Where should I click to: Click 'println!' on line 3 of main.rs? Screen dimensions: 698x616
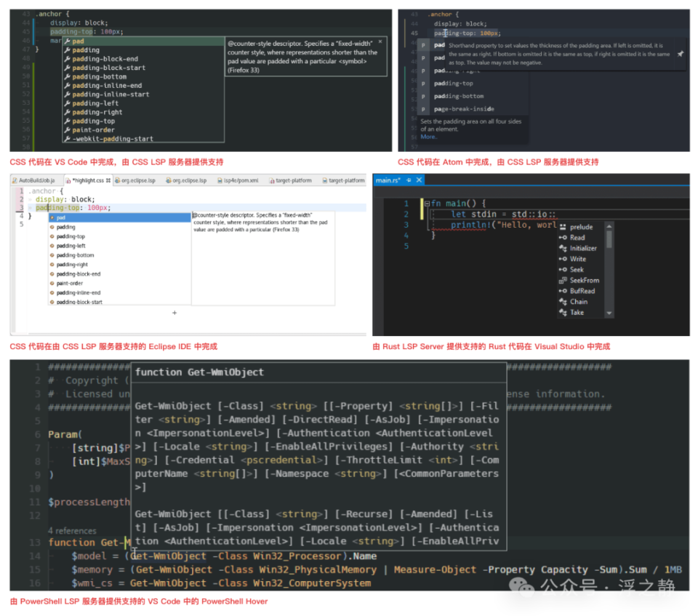470,225
